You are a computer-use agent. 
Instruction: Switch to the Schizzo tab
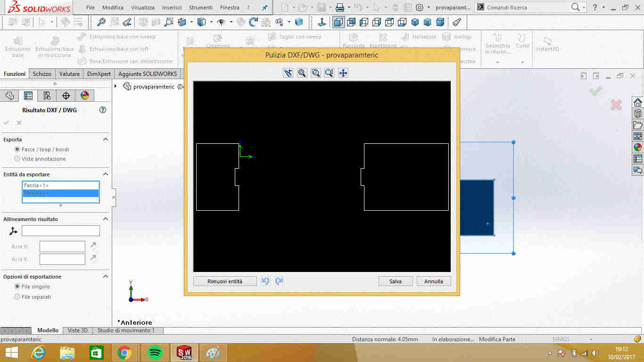[x=42, y=74]
